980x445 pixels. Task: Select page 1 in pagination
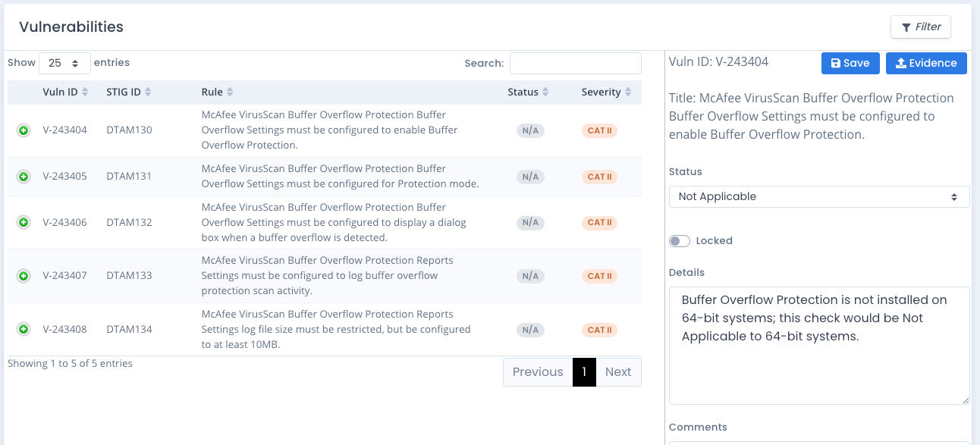[584, 372]
